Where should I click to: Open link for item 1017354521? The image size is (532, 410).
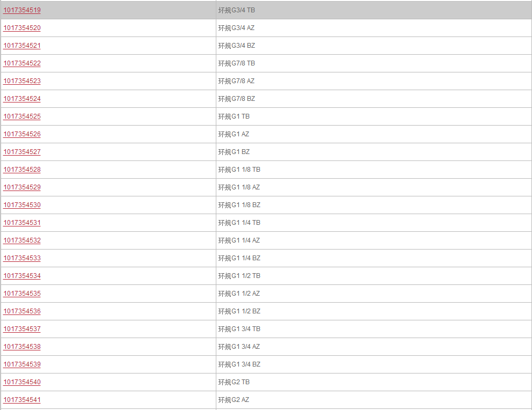[22, 46]
